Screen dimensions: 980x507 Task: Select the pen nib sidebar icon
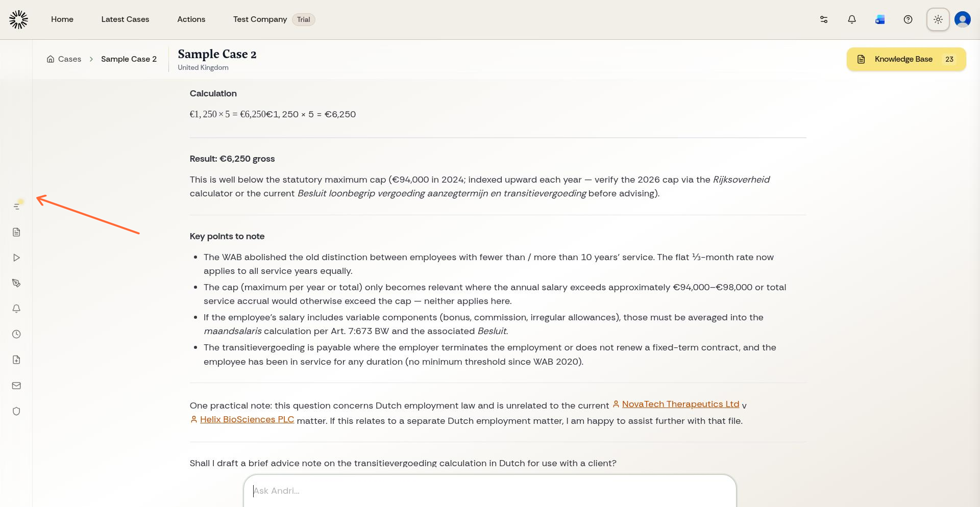click(x=16, y=283)
